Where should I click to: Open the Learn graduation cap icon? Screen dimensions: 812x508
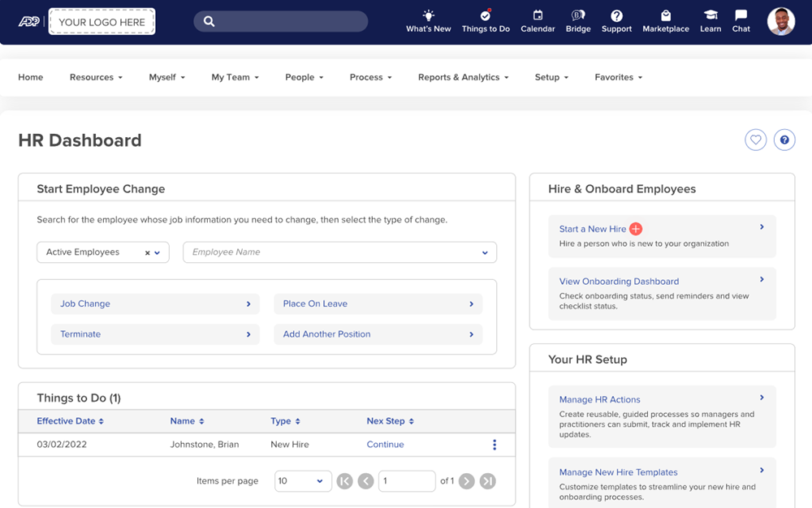point(710,15)
